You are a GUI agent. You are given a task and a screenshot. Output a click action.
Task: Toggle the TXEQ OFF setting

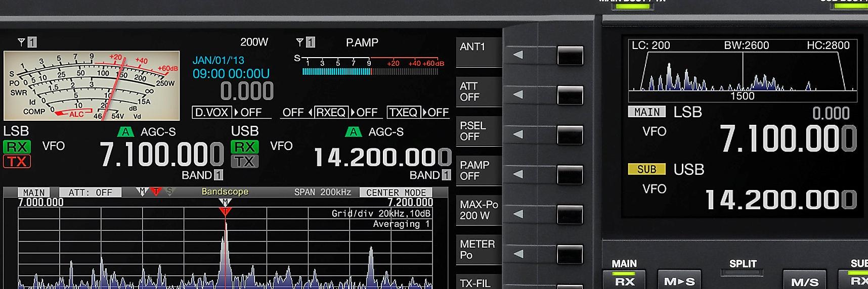pos(418,112)
